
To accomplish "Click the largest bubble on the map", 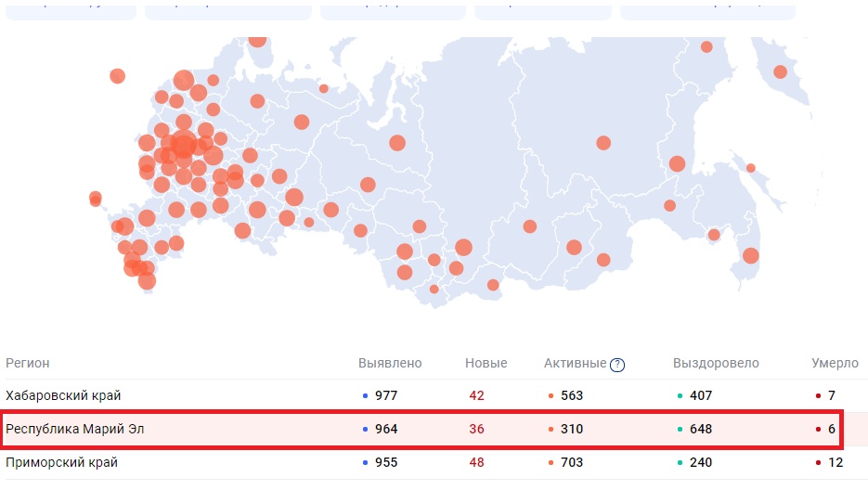I will coord(183,144).
